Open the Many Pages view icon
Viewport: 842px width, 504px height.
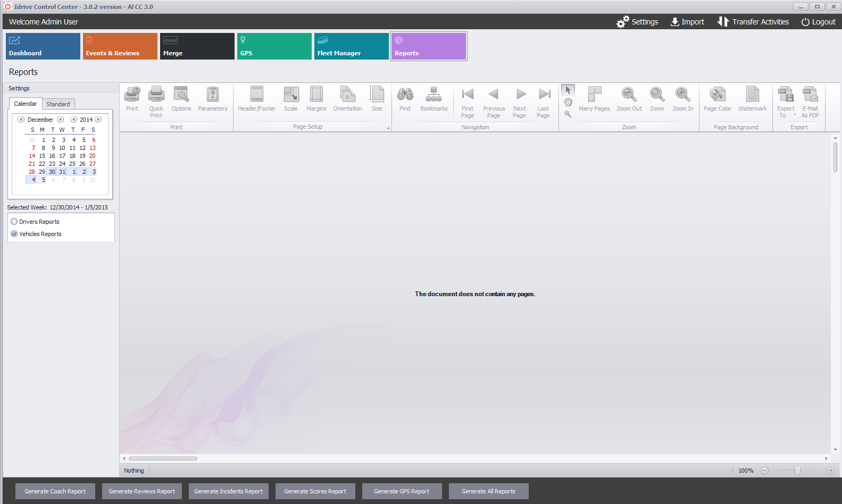pos(594,95)
